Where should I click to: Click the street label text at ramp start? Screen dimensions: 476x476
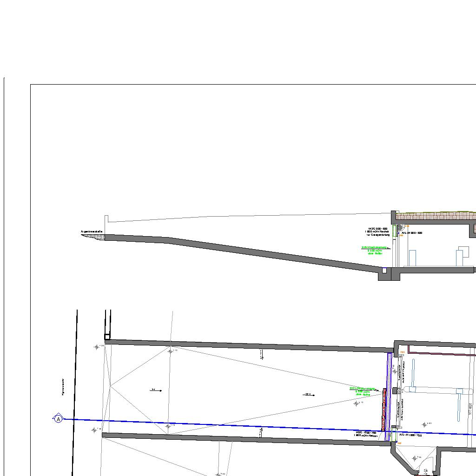pos(91,231)
